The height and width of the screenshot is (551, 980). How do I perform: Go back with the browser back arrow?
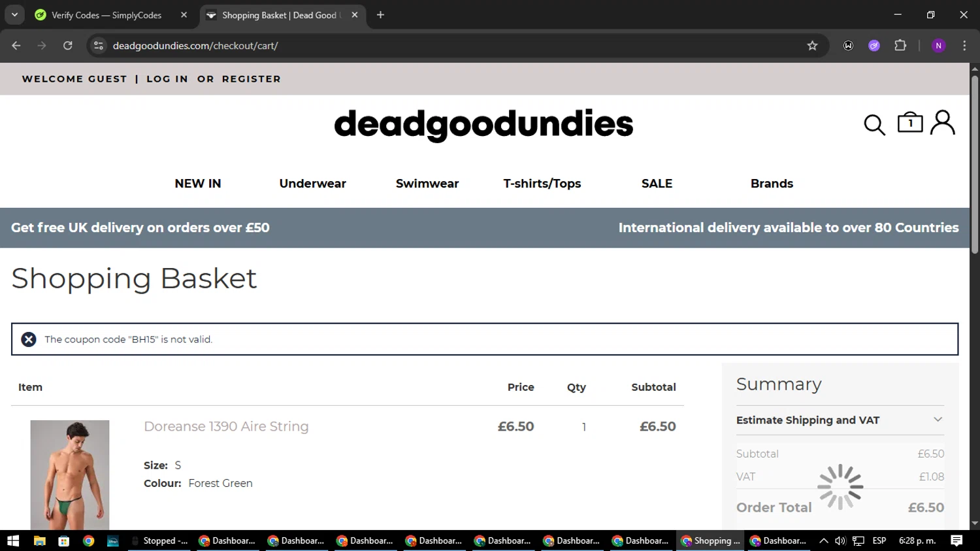[x=16, y=46]
